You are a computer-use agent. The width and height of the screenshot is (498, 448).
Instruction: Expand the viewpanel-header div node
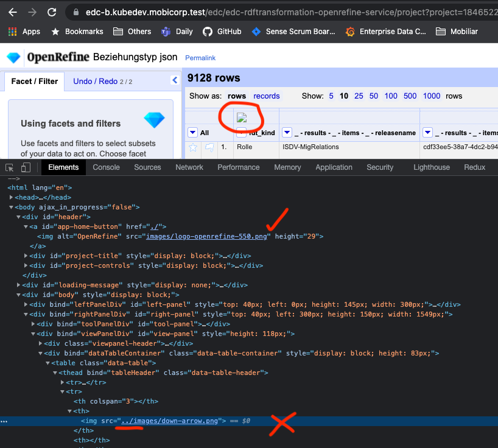point(40,343)
